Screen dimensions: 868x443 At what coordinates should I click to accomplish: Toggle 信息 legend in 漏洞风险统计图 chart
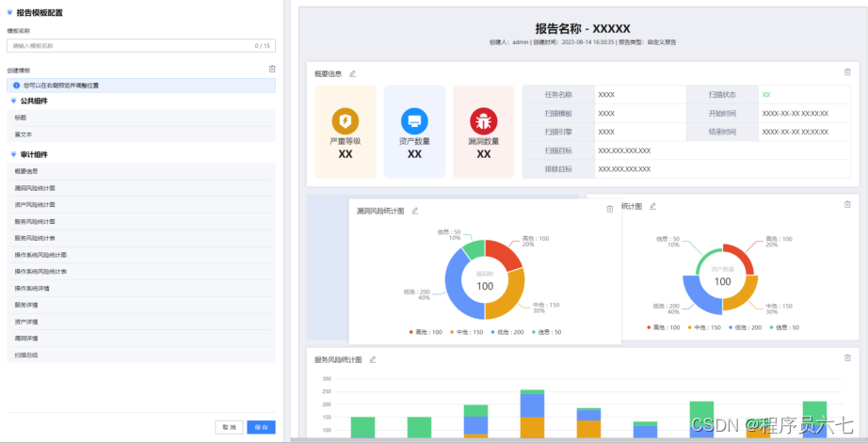(x=546, y=332)
